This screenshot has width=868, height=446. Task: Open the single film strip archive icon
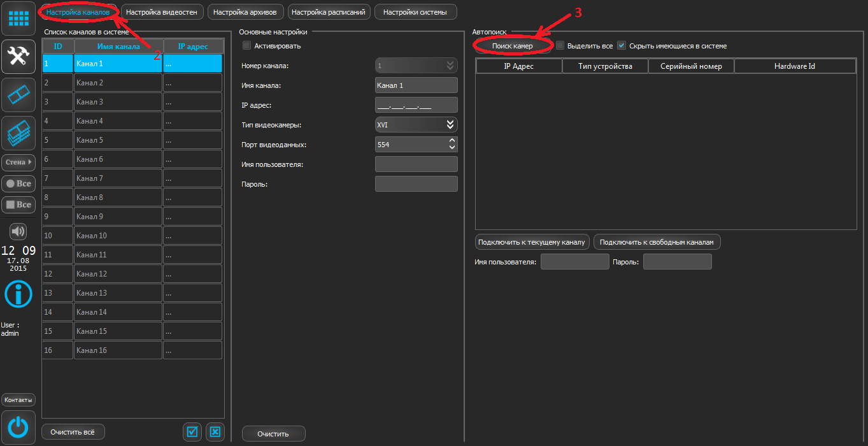[x=18, y=95]
